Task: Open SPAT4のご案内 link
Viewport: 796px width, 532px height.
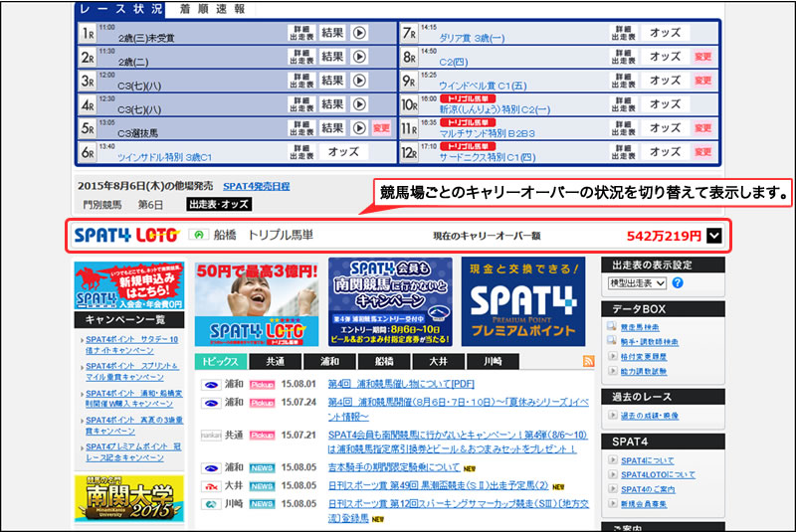Action: [649, 489]
